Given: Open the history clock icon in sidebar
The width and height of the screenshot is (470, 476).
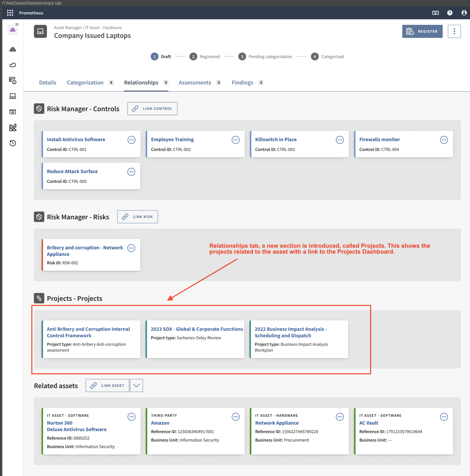Looking at the screenshot, I should point(13,143).
